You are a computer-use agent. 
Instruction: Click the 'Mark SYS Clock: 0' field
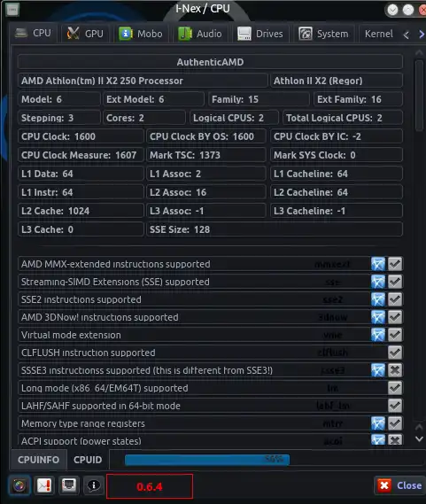(x=337, y=155)
